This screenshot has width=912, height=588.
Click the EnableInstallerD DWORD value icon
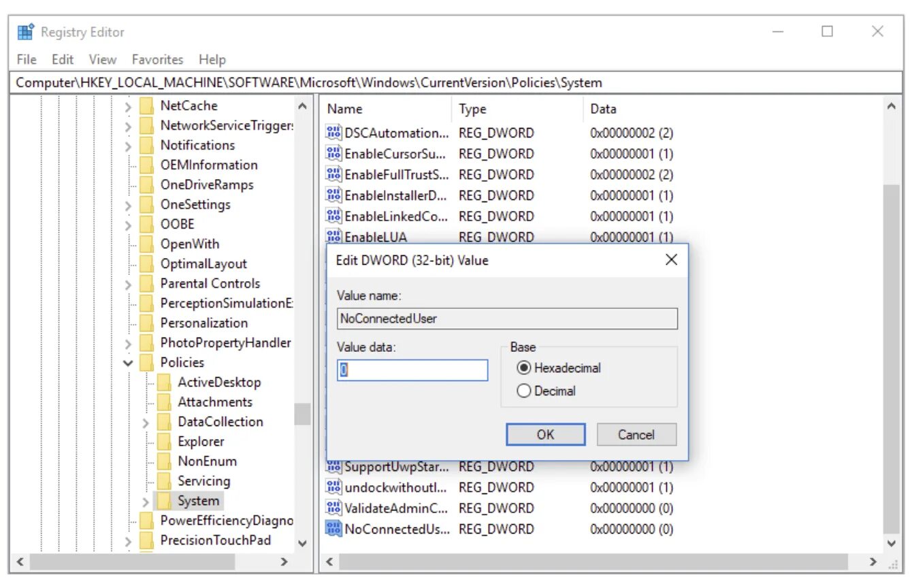pos(333,195)
